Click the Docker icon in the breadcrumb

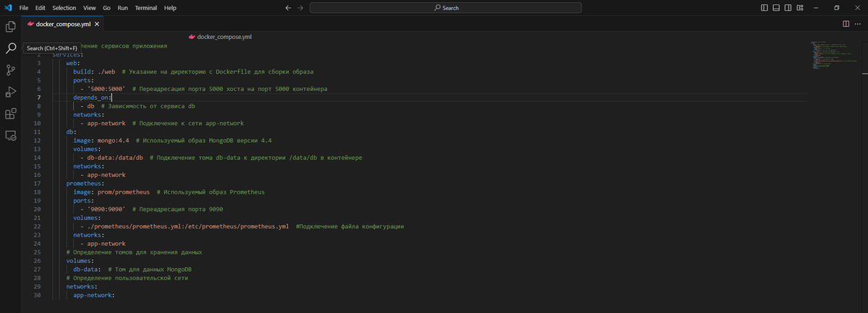coord(192,36)
